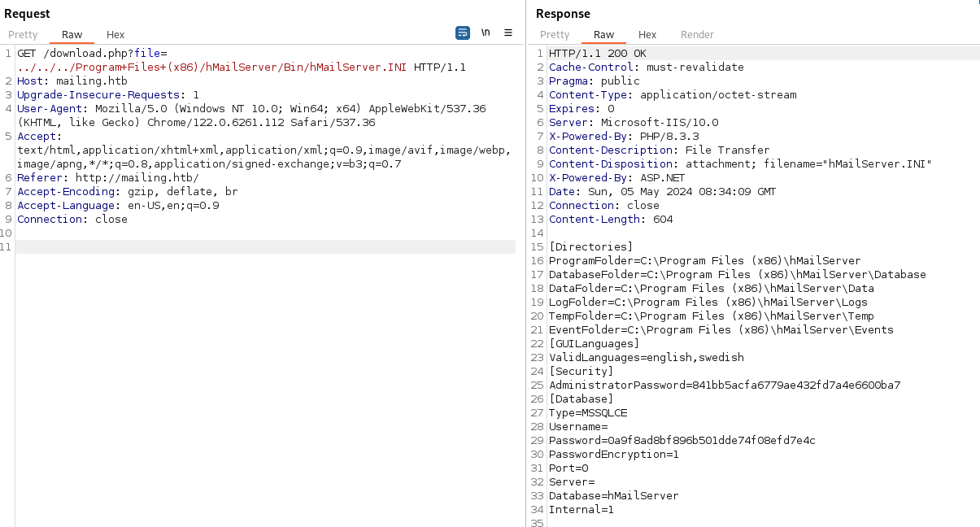
Task: Click the 'AdministratorPassword=841bb5...' hash line
Action: pos(725,385)
